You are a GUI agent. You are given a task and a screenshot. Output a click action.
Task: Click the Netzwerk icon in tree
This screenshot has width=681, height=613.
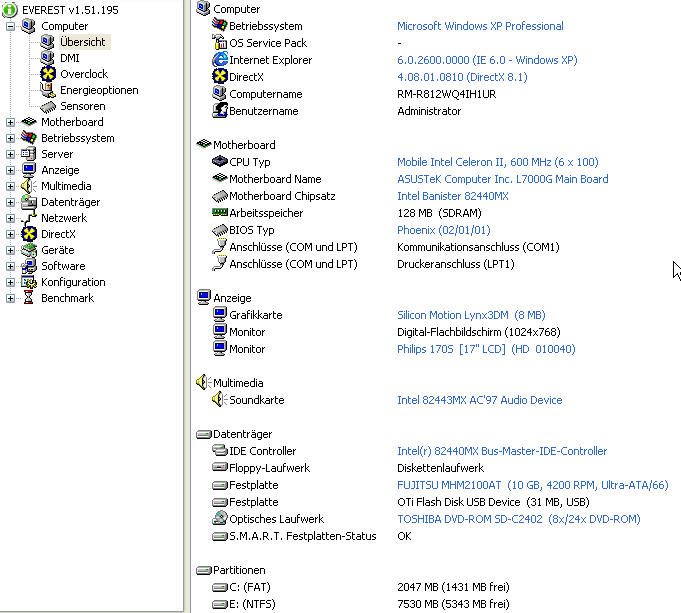coord(29,218)
